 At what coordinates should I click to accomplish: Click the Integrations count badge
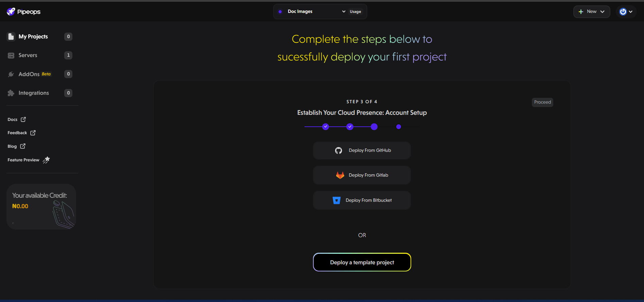click(x=68, y=93)
